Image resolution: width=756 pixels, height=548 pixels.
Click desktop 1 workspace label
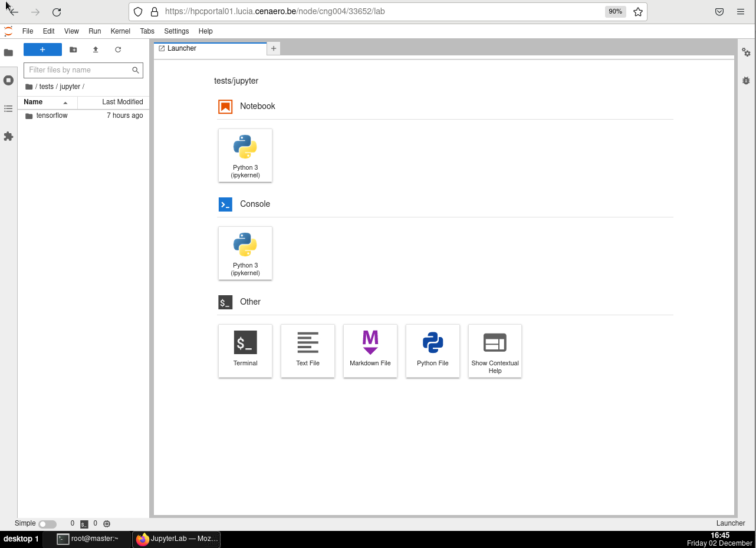pyautogui.click(x=21, y=539)
